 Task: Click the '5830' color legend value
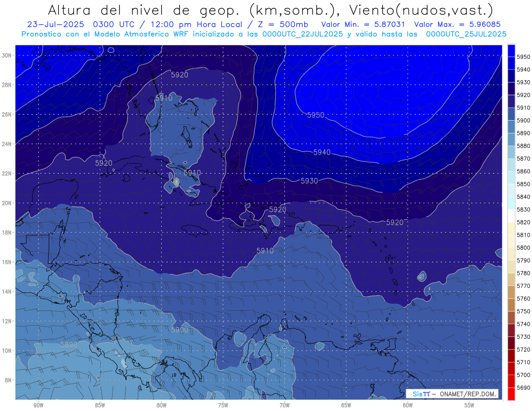tap(523, 209)
